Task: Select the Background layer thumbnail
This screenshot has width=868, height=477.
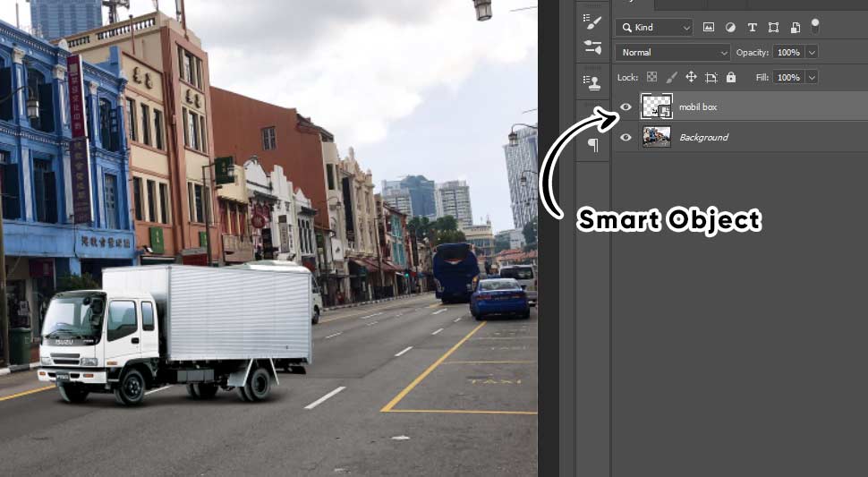Action: (x=657, y=137)
